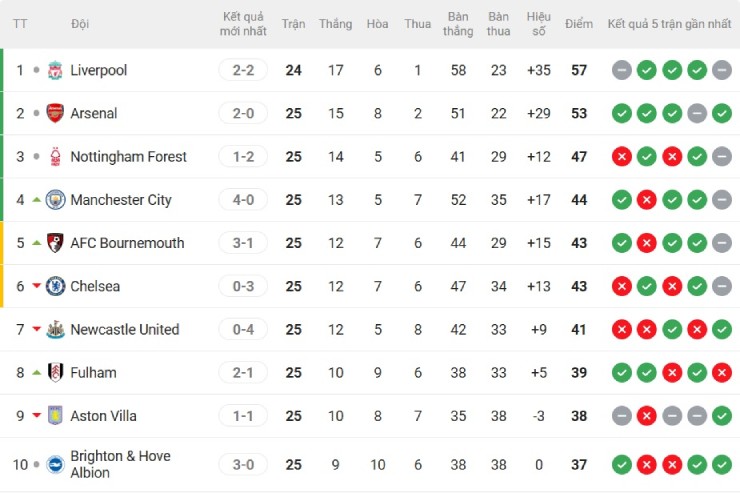Click the Fulham club crest icon
The image size is (740, 493).
click(x=55, y=372)
